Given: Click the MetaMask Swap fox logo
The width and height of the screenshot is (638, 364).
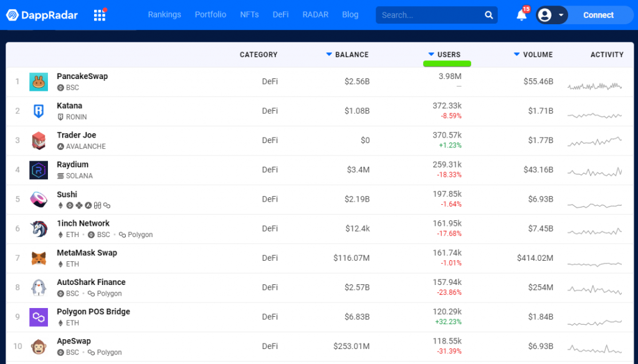Looking at the screenshot, I should coord(39,258).
